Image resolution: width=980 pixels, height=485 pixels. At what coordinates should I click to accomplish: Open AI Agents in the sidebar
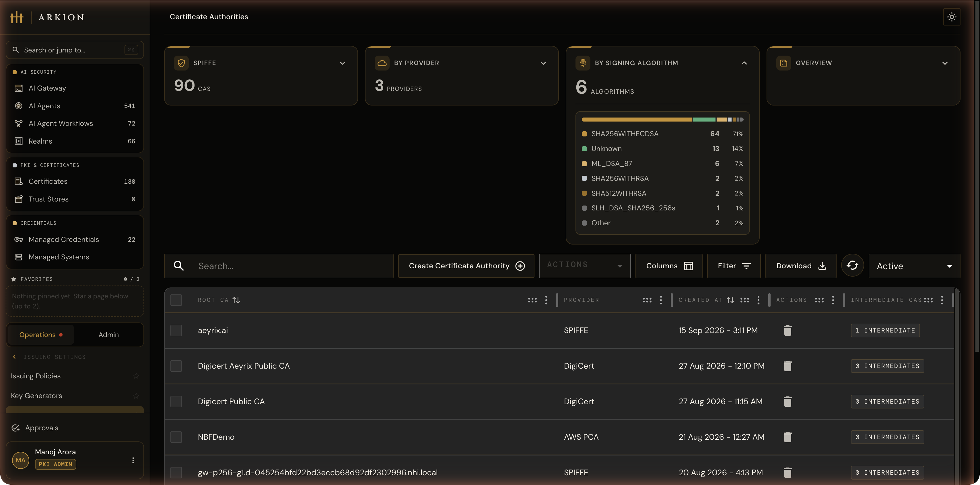point(75,106)
